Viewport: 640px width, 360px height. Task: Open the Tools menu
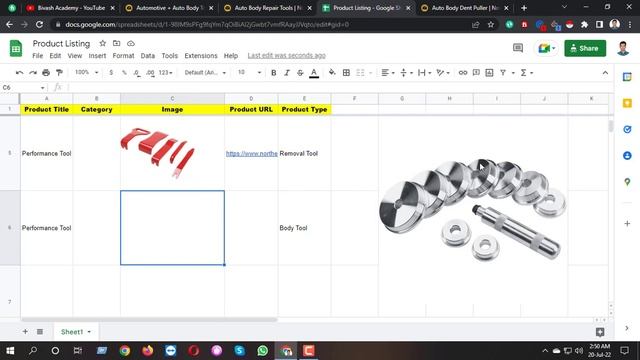[169, 56]
